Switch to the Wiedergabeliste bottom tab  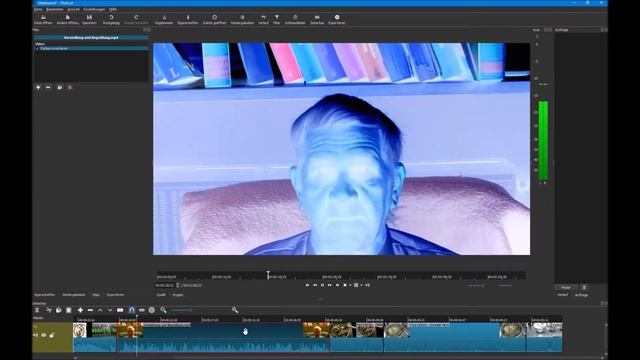pos(74,294)
